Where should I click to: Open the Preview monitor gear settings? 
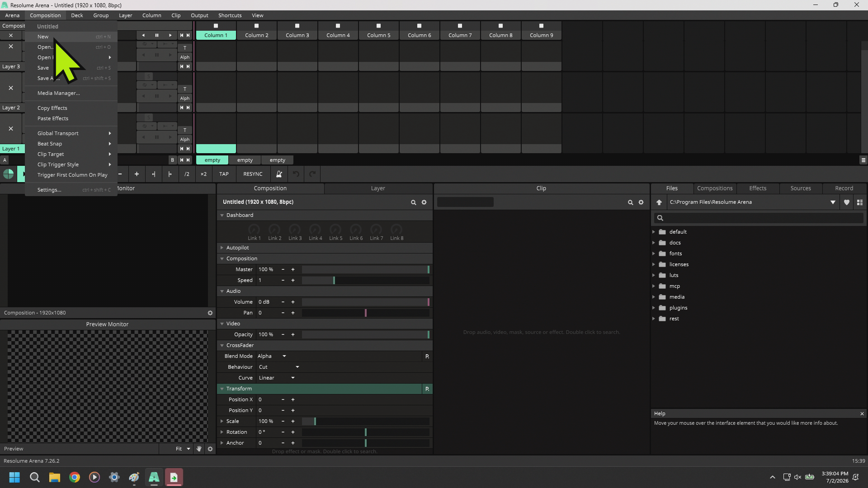[x=210, y=449]
